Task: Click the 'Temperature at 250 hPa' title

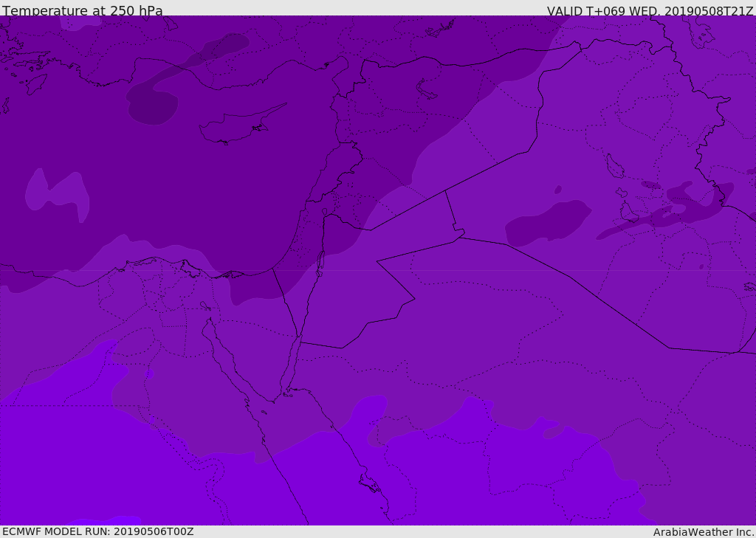Action: point(83,10)
